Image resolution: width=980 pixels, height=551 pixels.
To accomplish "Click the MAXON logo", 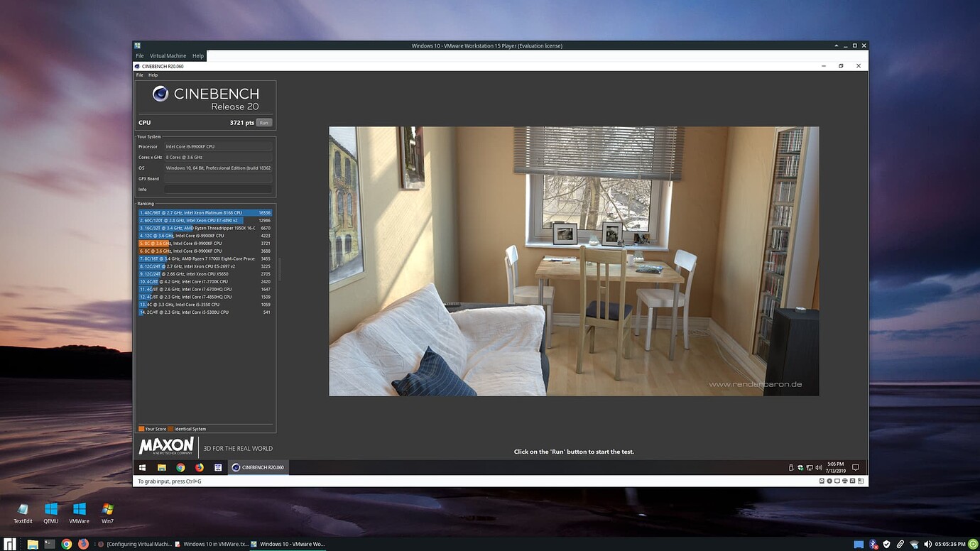I will [167, 447].
